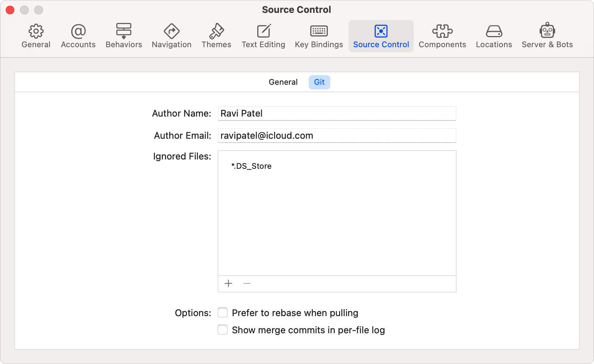Click the Author Email text field
The image size is (594, 364).
coord(337,136)
